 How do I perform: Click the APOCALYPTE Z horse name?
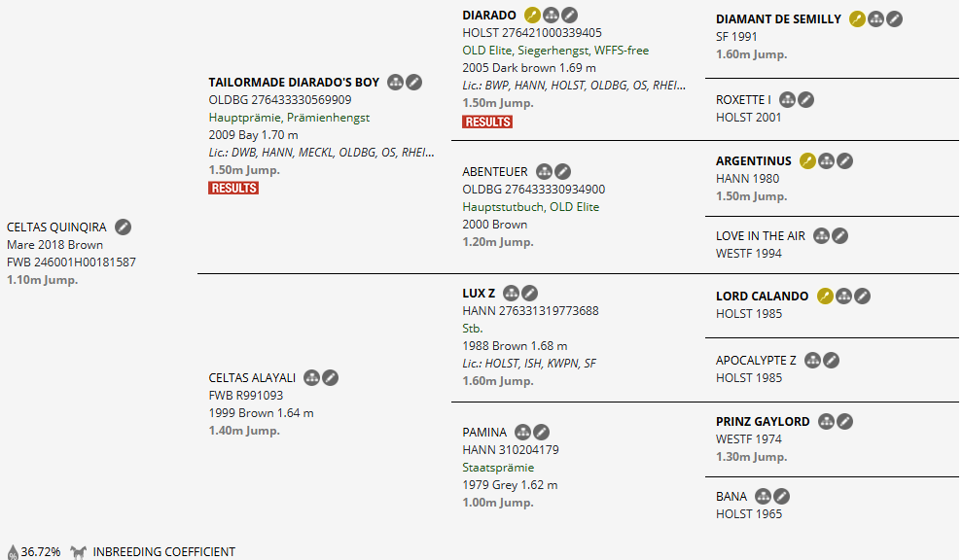756,361
